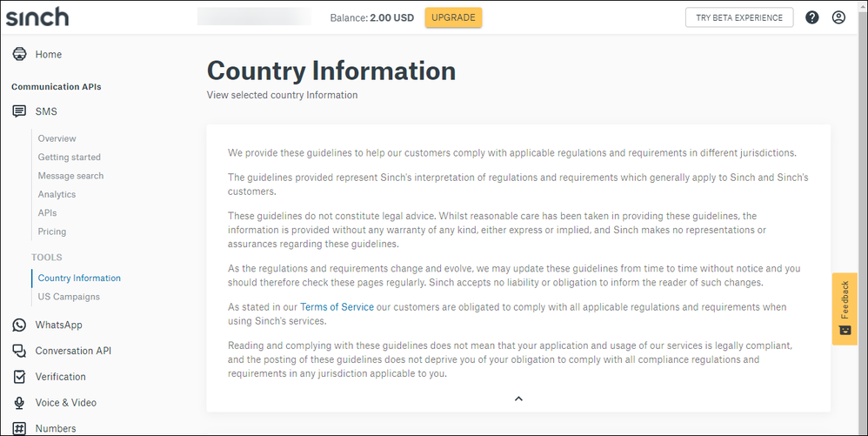Go to Home in sidebar
The height and width of the screenshot is (436, 868).
click(49, 54)
